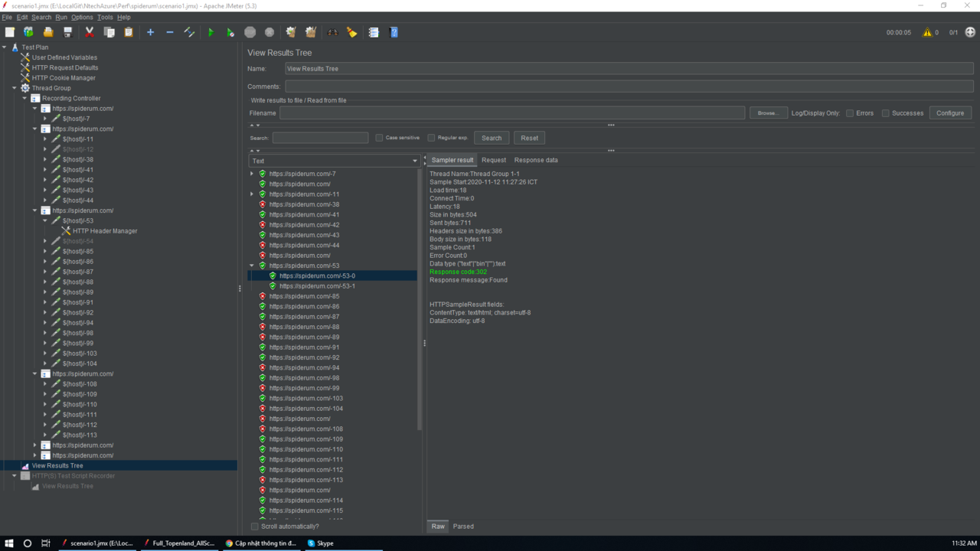Screen dimensions: 980x551
Task: Enable Regular exp. search checkbox
Action: pyautogui.click(x=431, y=138)
